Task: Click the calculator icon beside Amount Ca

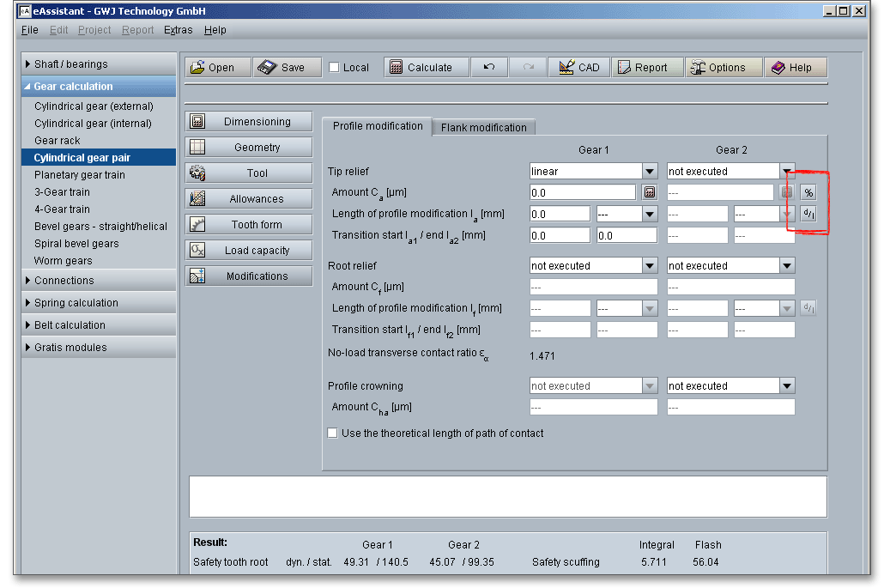Action: click(x=650, y=192)
